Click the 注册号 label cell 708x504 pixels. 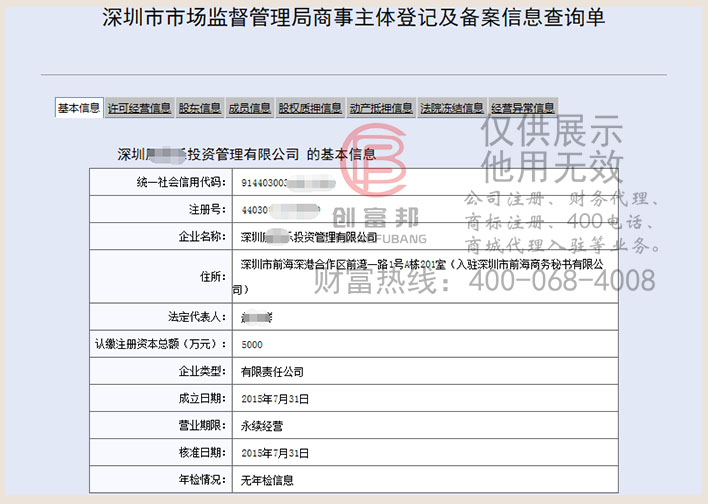tap(161, 209)
